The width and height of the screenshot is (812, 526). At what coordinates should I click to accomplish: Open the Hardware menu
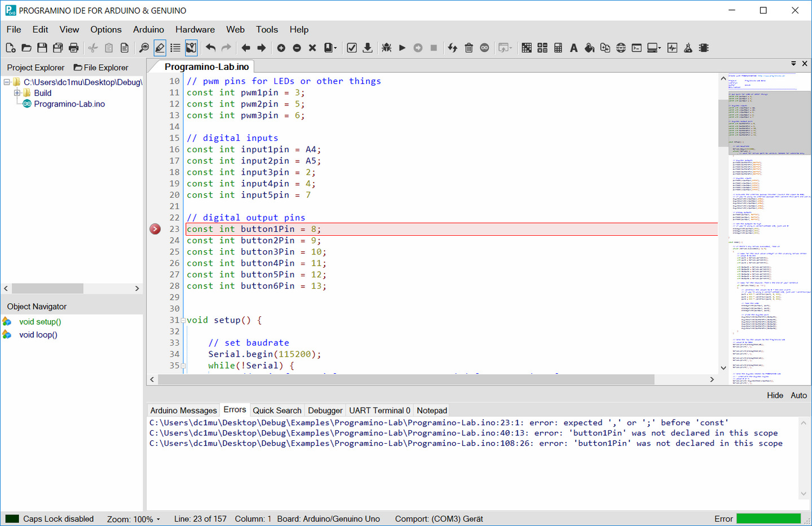pyautogui.click(x=195, y=29)
